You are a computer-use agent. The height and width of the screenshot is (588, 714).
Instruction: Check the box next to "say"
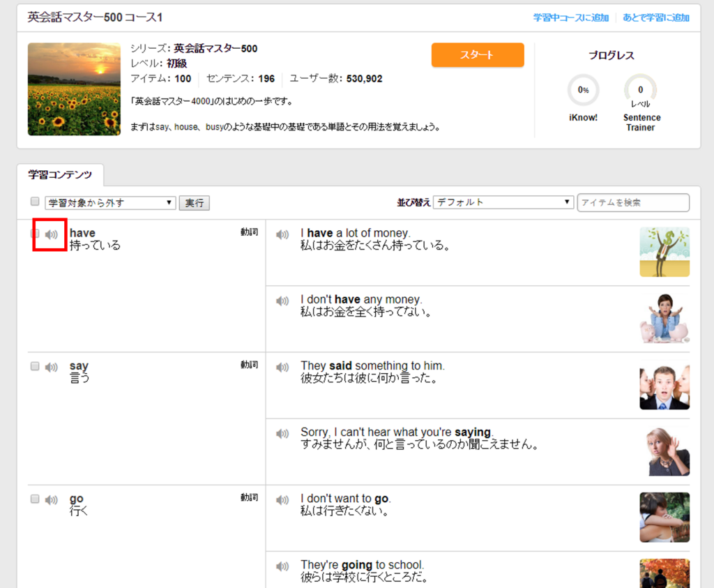(x=35, y=366)
